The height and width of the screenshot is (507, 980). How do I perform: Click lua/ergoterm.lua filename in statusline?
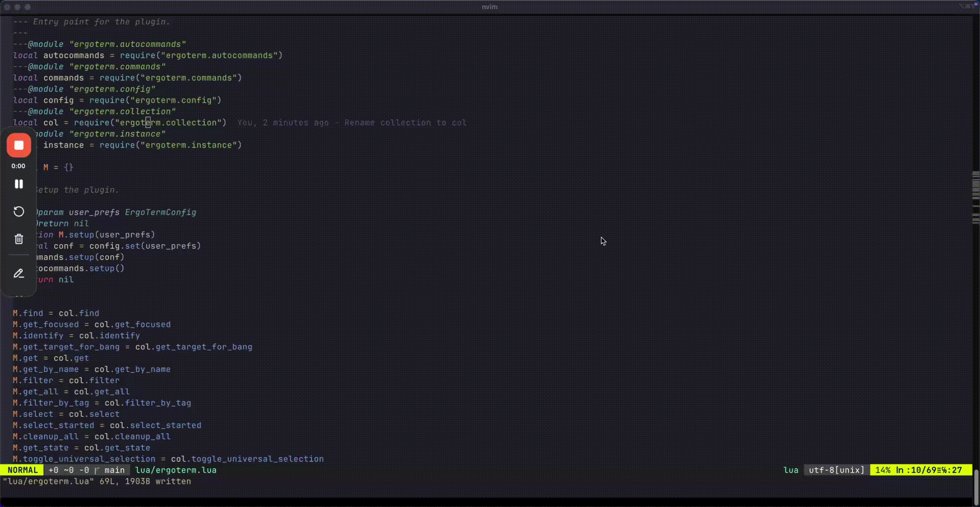tap(176, 470)
